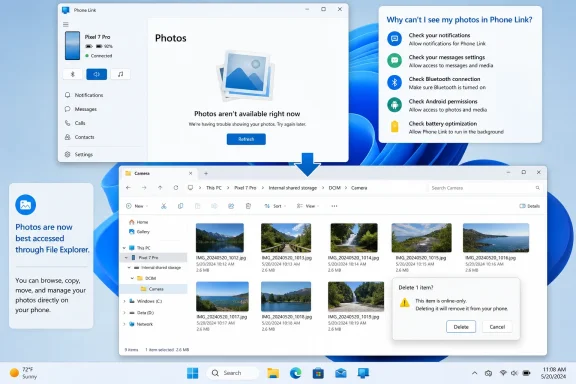This screenshot has height=384, width=576.
Task: Click the Copy icon in the toolbar
Action: point(180,206)
